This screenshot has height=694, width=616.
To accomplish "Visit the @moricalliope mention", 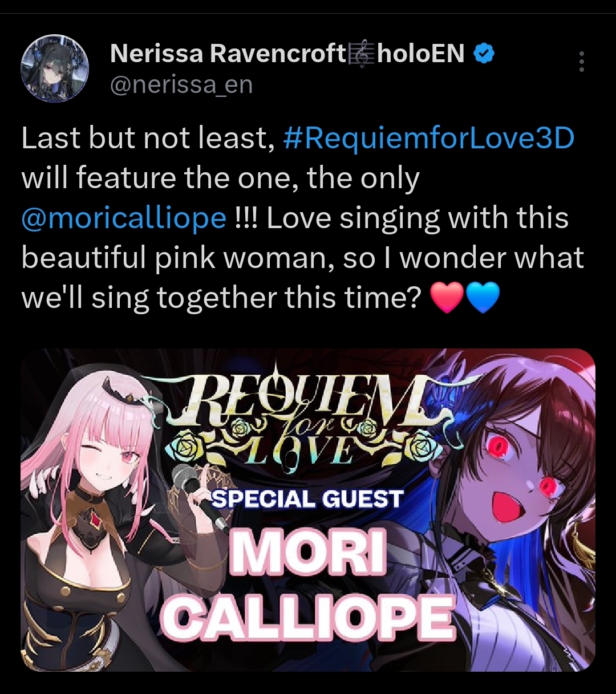I will tap(124, 218).
